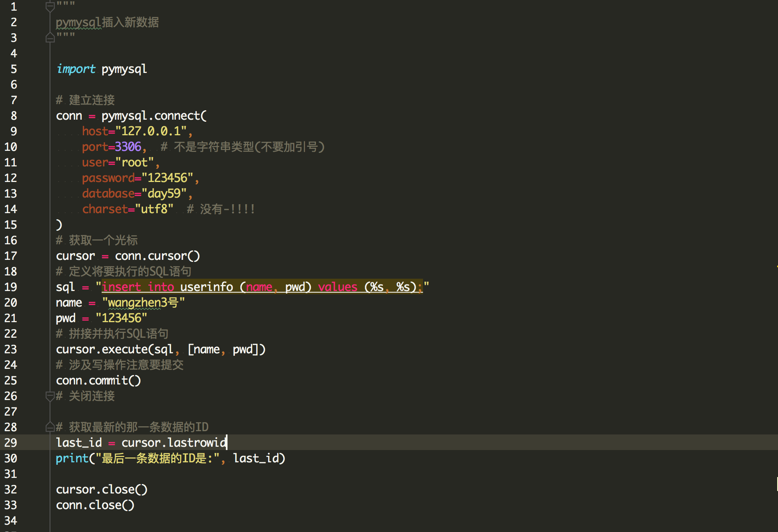Image resolution: width=778 pixels, height=532 pixels.
Task: Click the "day59" database string
Action: (164, 193)
